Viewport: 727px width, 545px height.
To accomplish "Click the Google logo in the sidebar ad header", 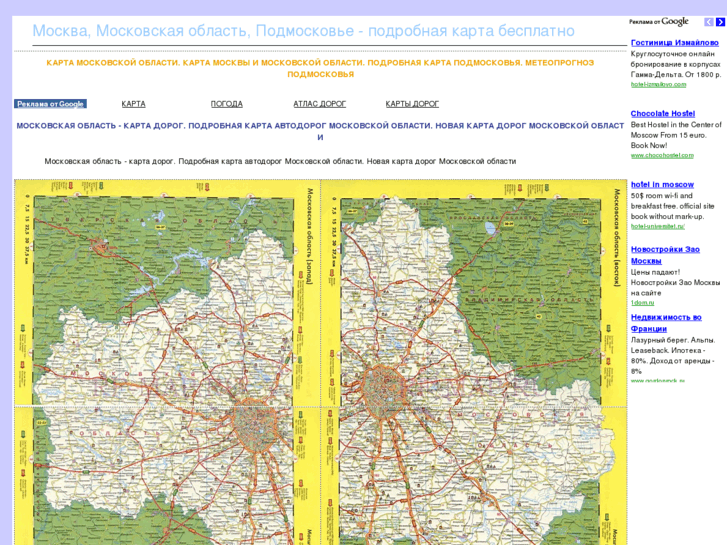I will click(x=675, y=22).
